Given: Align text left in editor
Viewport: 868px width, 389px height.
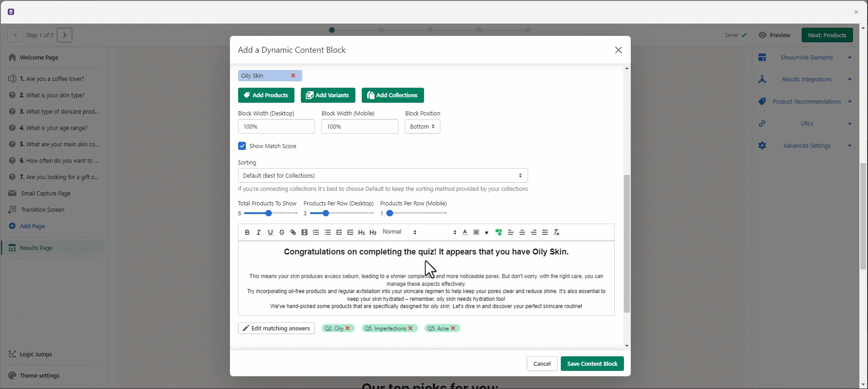Looking at the screenshot, I should click(511, 232).
